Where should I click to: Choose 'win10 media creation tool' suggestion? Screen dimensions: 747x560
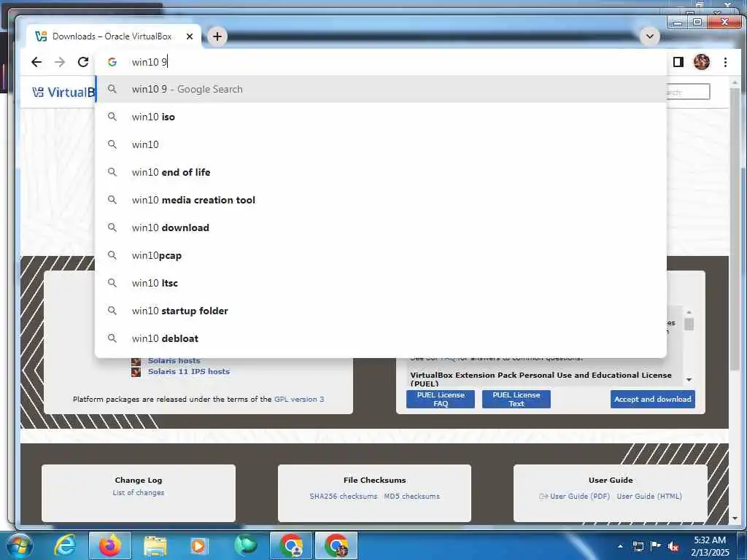(381, 200)
